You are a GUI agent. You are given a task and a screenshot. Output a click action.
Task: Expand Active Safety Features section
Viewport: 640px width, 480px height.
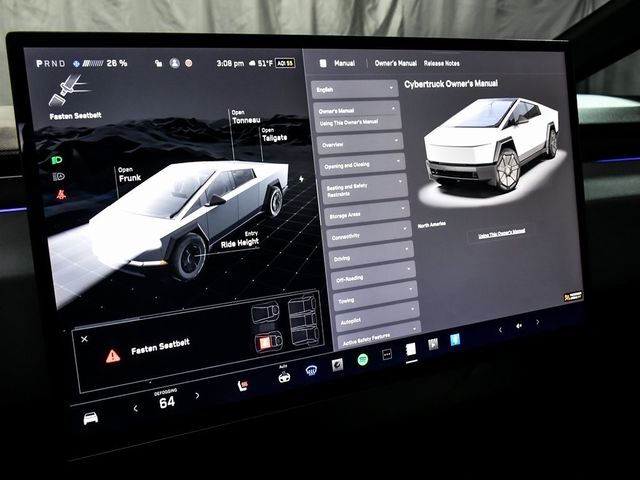(380, 338)
